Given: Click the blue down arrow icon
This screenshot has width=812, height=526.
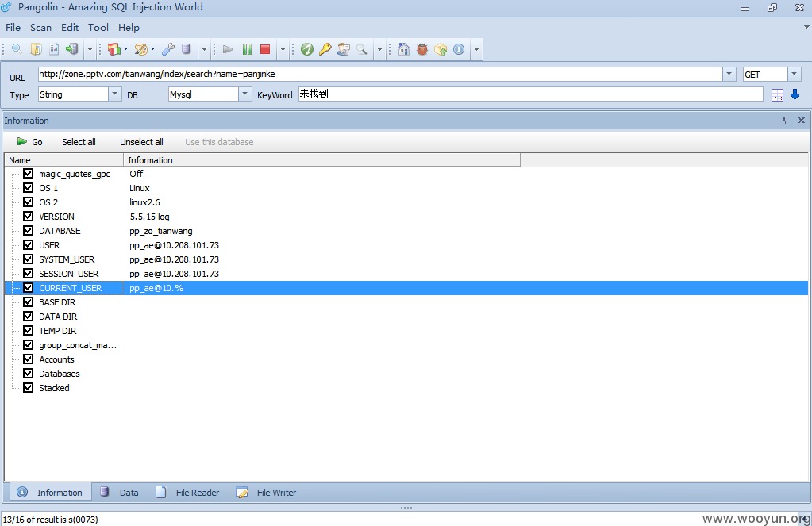Looking at the screenshot, I should (x=795, y=94).
